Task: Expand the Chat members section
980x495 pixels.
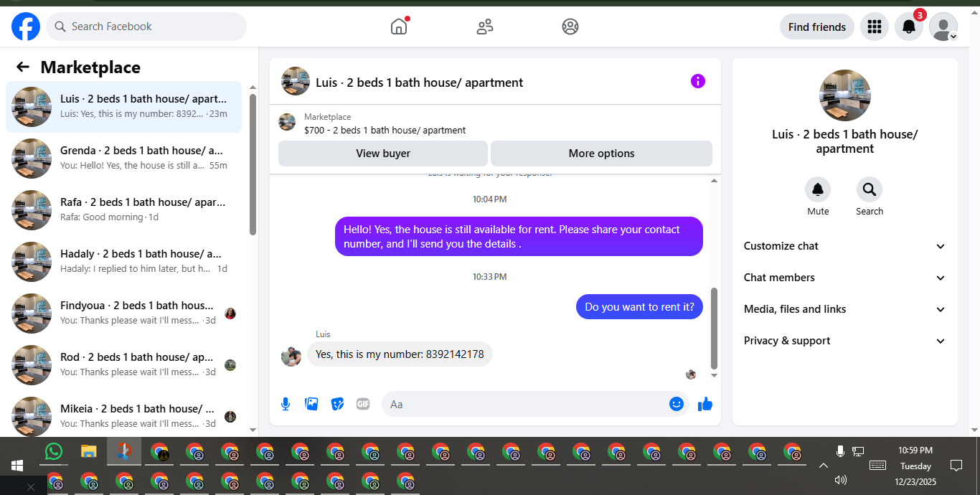Action: pyautogui.click(x=844, y=278)
